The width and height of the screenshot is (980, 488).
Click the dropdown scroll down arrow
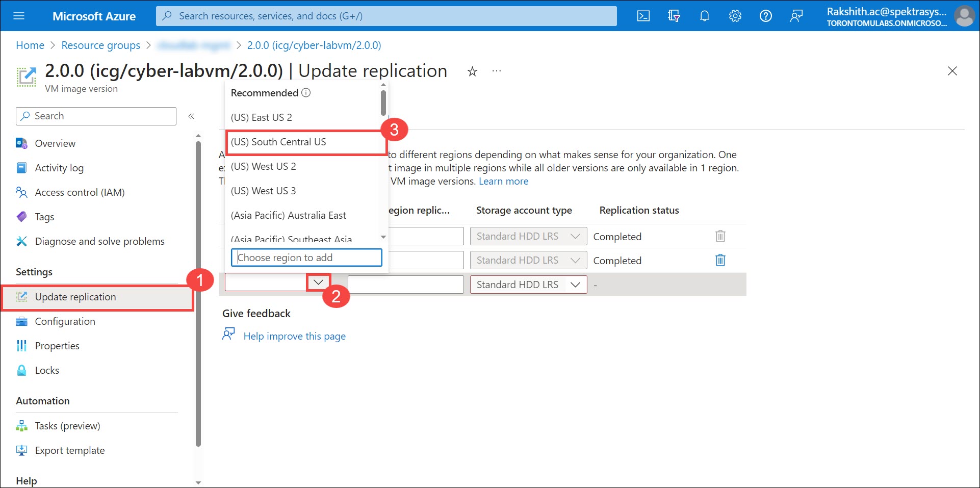(383, 237)
